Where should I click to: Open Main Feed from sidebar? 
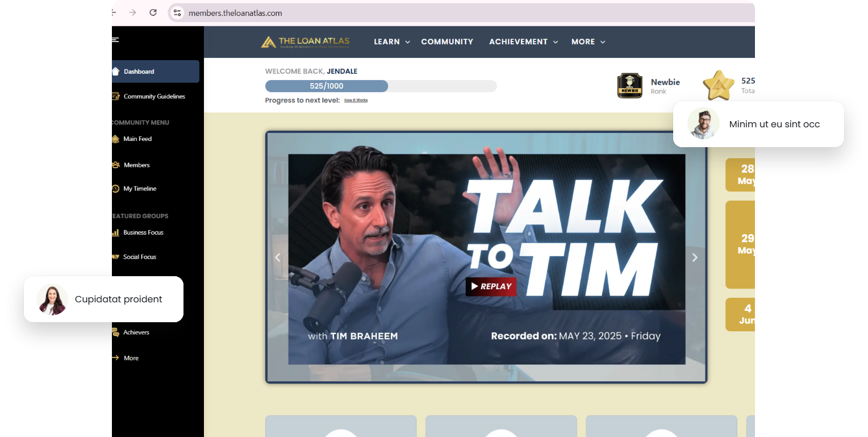pos(137,139)
